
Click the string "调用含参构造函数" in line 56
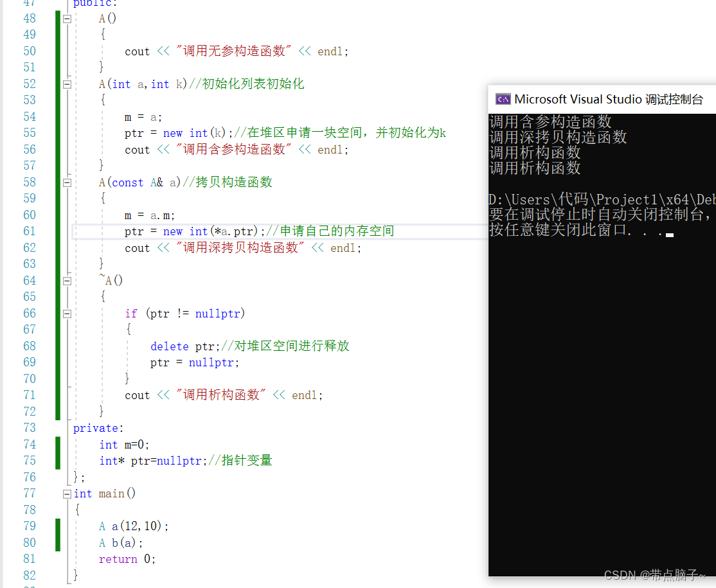pos(234,149)
